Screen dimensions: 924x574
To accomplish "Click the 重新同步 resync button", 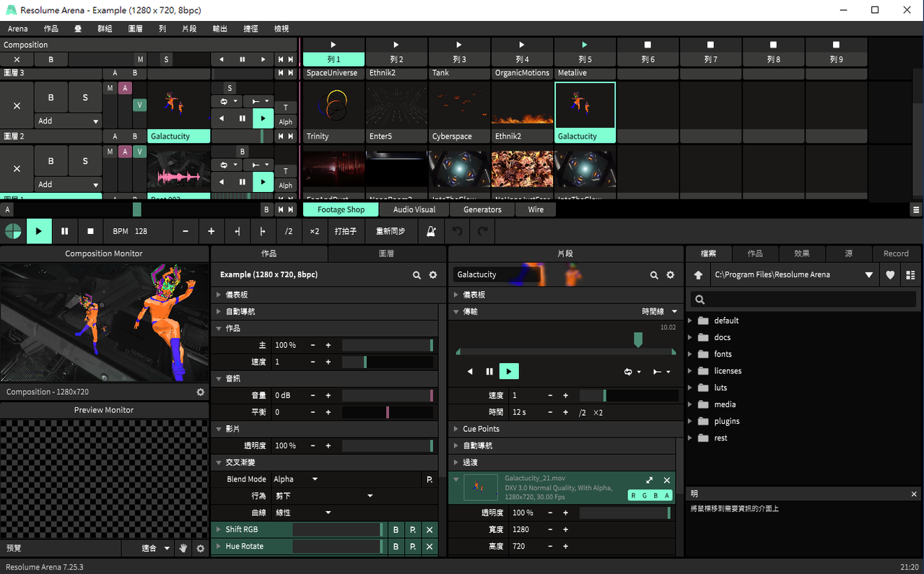I will click(391, 231).
